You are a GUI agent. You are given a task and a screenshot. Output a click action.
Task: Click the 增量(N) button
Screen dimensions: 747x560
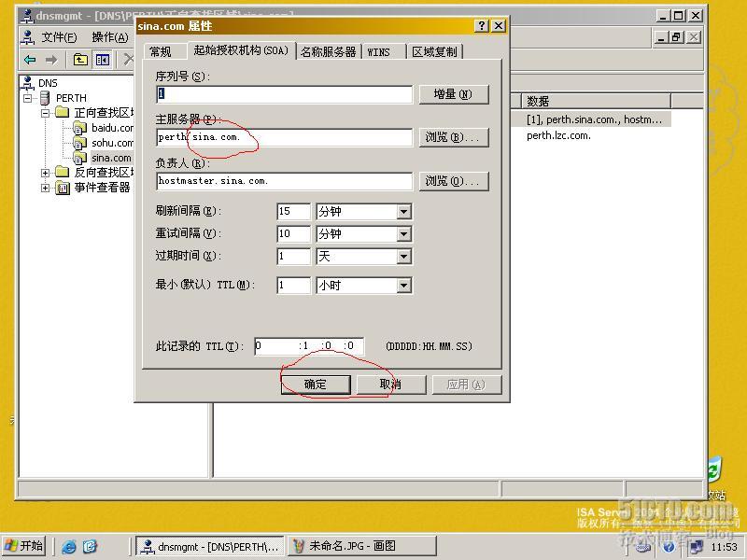coord(454,94)
